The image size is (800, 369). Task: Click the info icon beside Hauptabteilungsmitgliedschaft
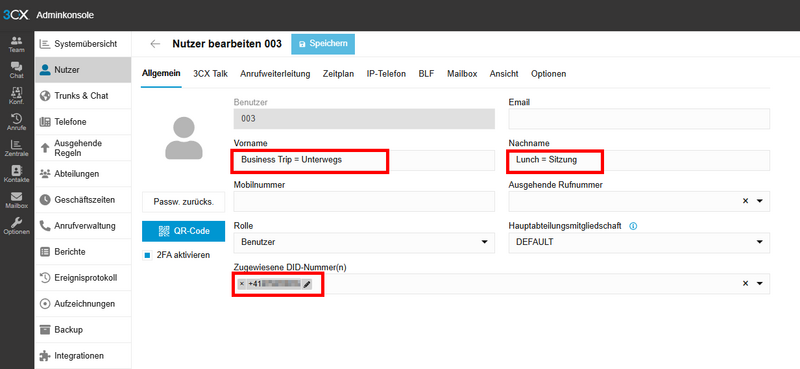coord(633,226)
